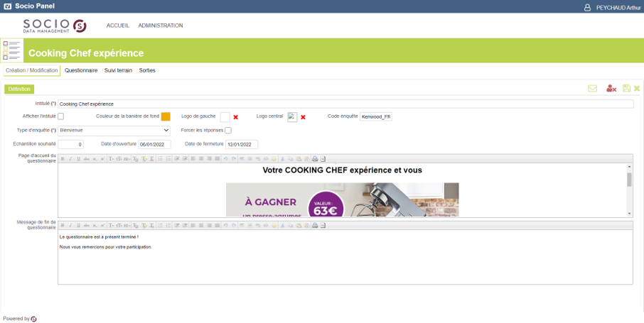The height and width of the screenshot is (323, 644).
Task: Enable the Forcer les réponses checkbox
Action: 228,131
